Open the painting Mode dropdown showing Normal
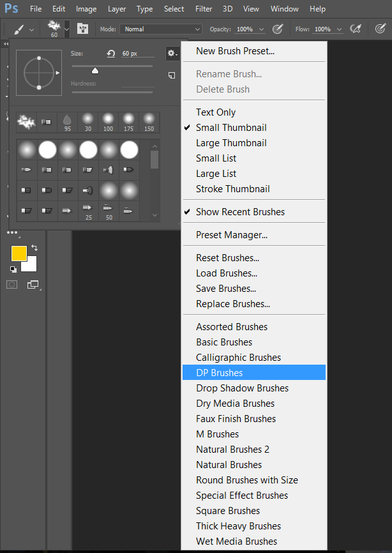This screenshot has width=392, height=553. [160, 29]
